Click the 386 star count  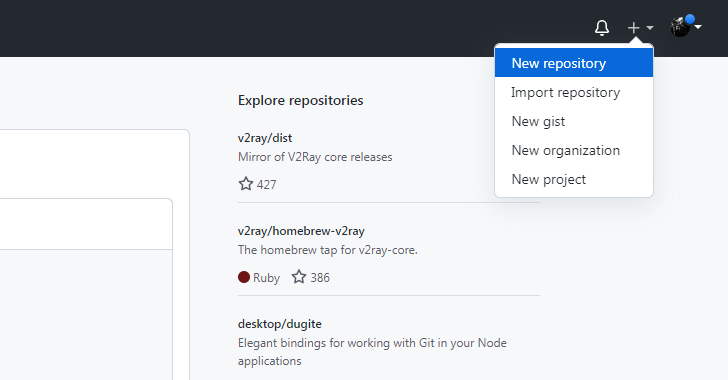coord(320,278)
